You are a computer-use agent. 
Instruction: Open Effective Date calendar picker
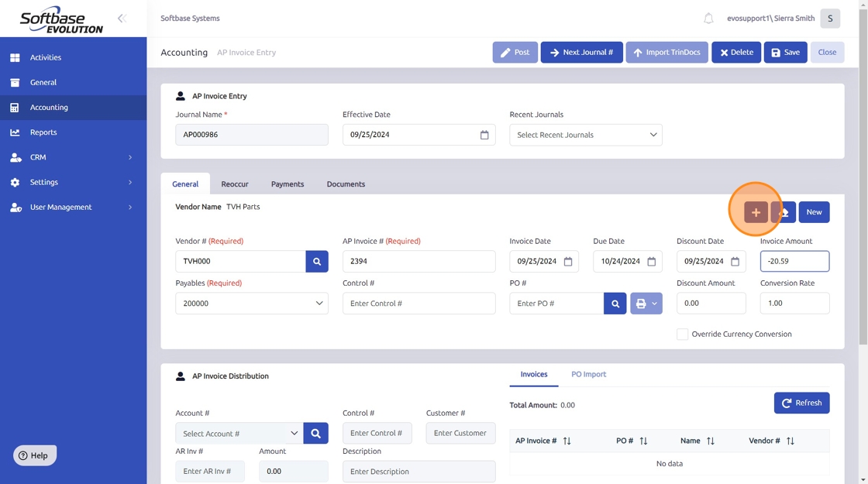(484, 135)
